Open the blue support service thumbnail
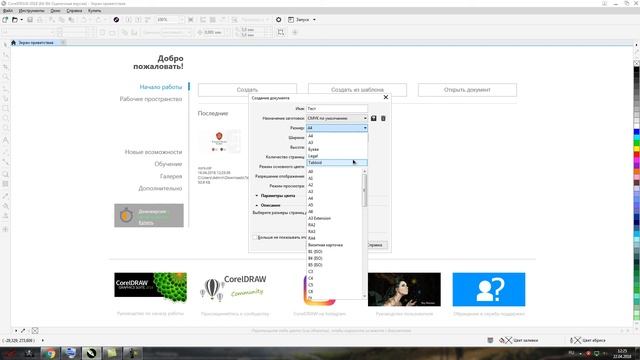Screen dimensions: 640x360 point(489,289)
